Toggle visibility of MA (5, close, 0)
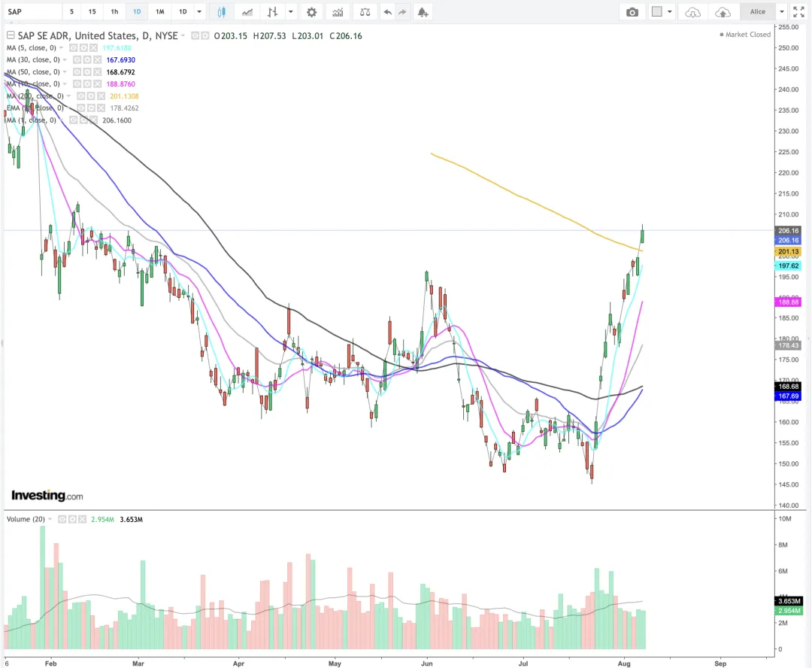Viewport: 812px width, 668px height. pos(74,47)
